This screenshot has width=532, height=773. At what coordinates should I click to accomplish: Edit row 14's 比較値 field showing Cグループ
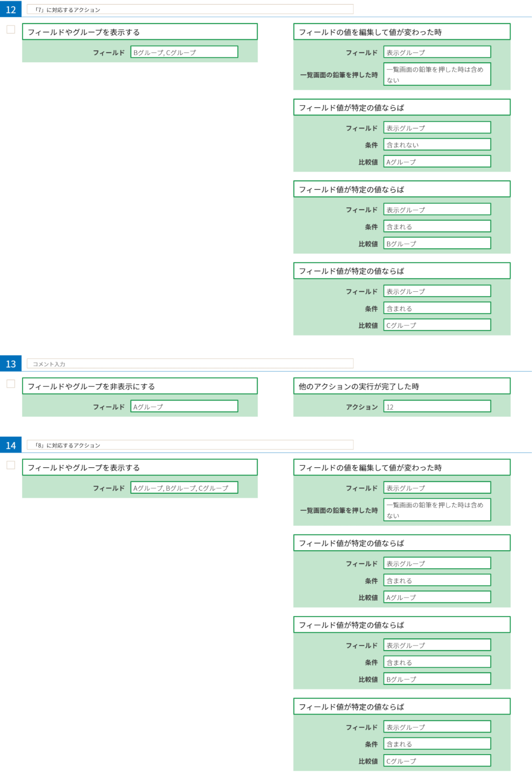(x=437, y=761)
